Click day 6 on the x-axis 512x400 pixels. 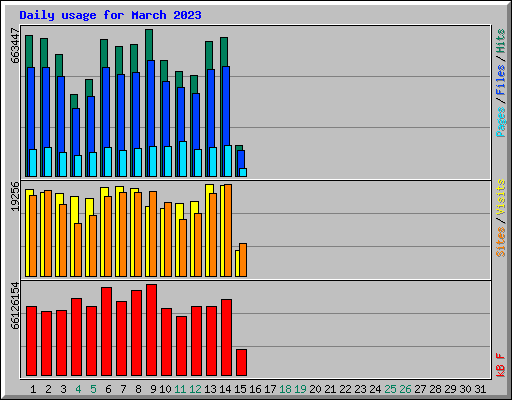point(108,389)
